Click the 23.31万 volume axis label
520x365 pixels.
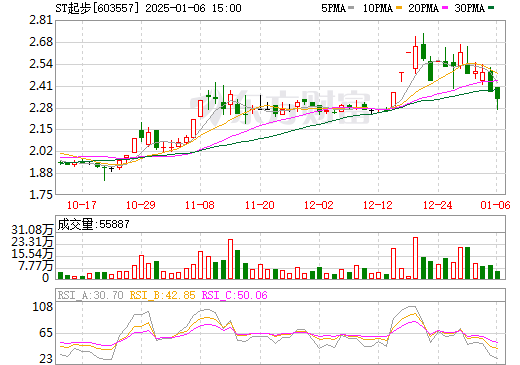32,242
